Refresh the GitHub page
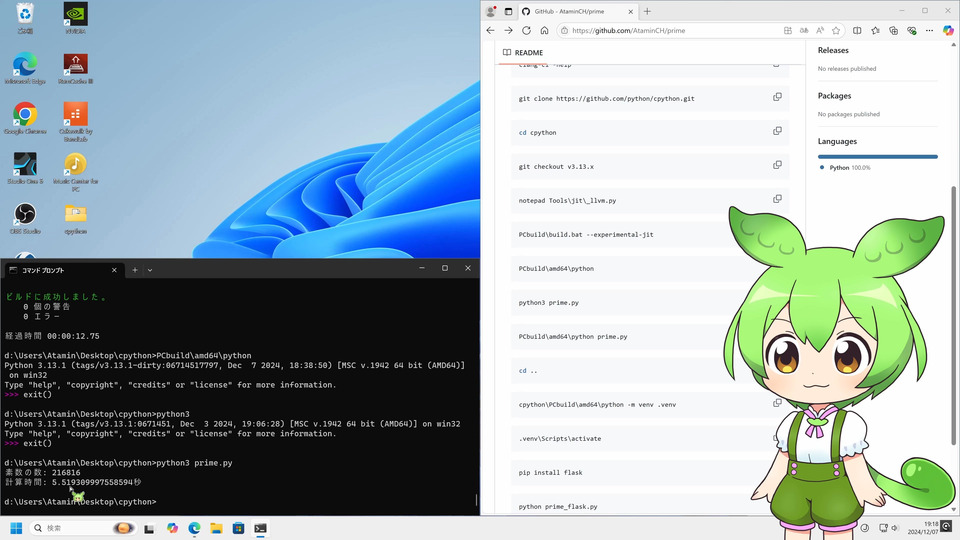This screenshot has width=960, height=540. tap(526, 30)
